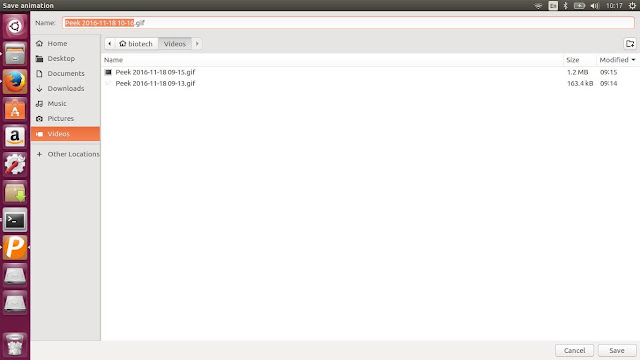This screenshot has width=640, height=360.
Task: Click the battery status indicator
Action: 579,6
